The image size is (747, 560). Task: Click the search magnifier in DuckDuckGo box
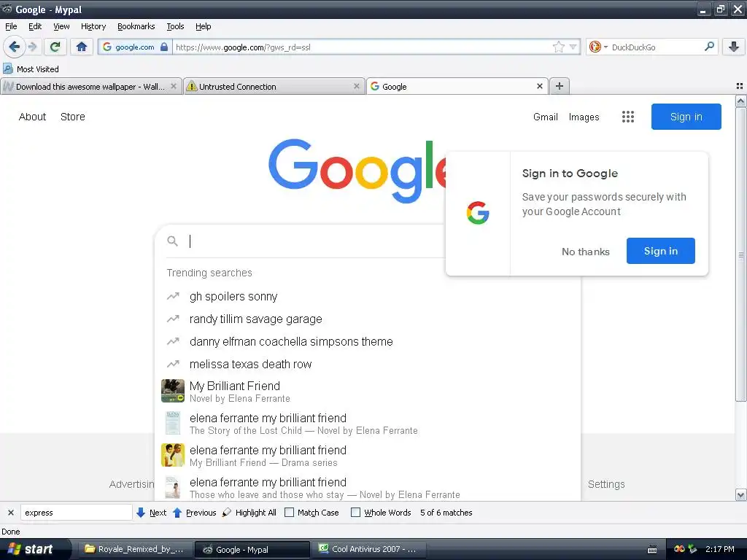click(709, 46)
